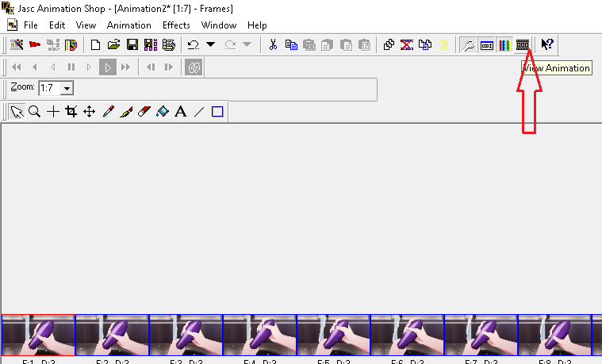
Task: Select frame F:6 thumbnail
Action: pyautogui.click(x=407, y=335)
